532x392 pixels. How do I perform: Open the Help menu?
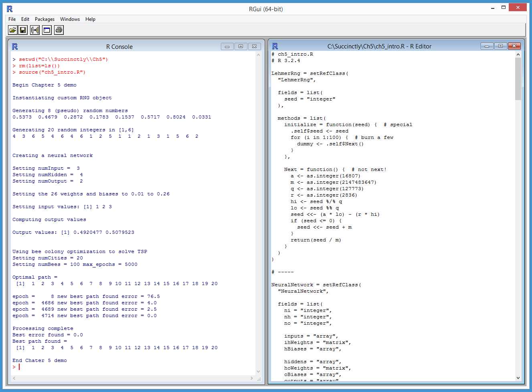90,19
